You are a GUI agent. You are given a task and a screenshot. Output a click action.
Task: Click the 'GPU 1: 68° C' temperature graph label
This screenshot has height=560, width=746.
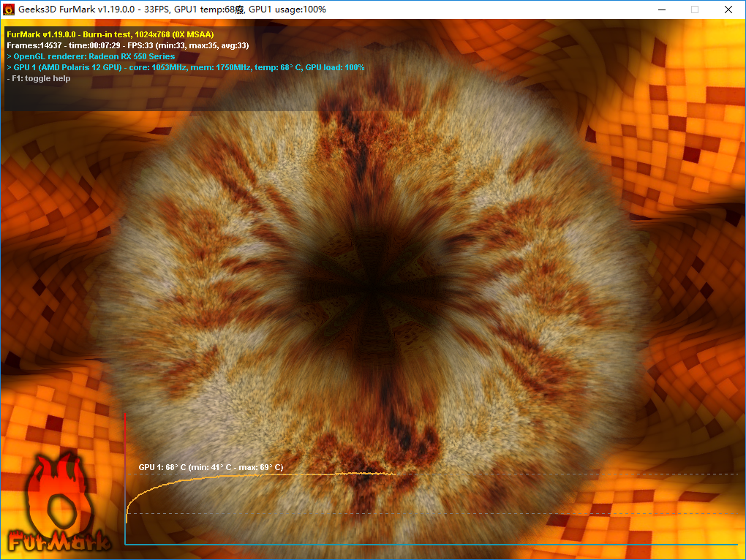coord(211,467)
